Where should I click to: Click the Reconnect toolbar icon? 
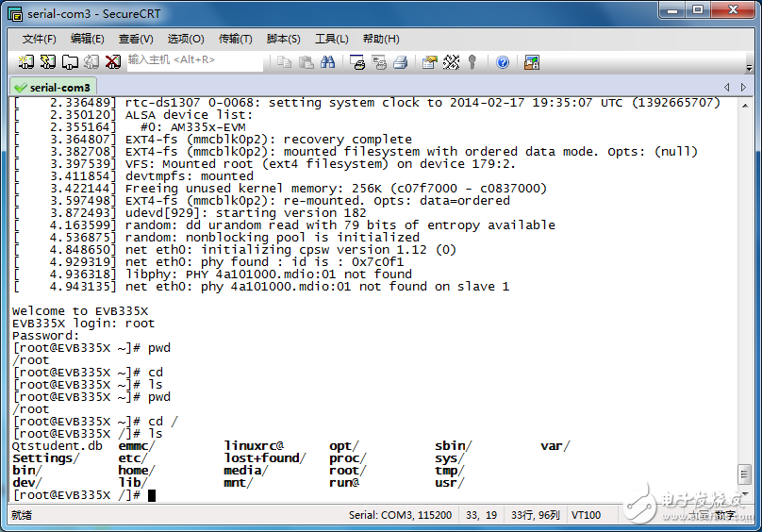point(91,62)
